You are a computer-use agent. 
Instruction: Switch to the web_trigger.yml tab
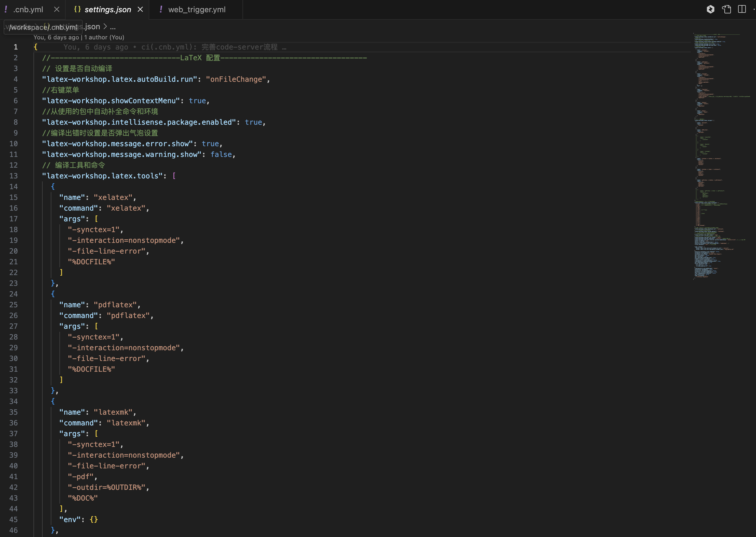[x=196, y=10]
